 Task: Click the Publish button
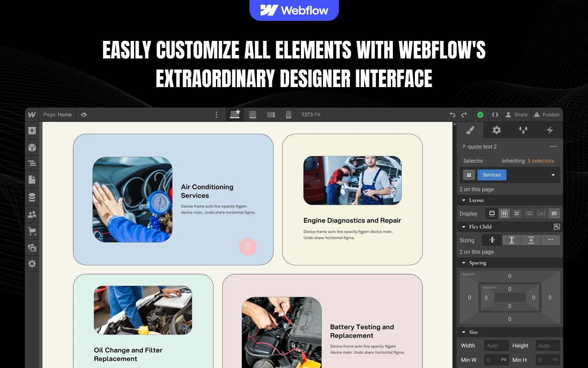click(x=547, y=115)
